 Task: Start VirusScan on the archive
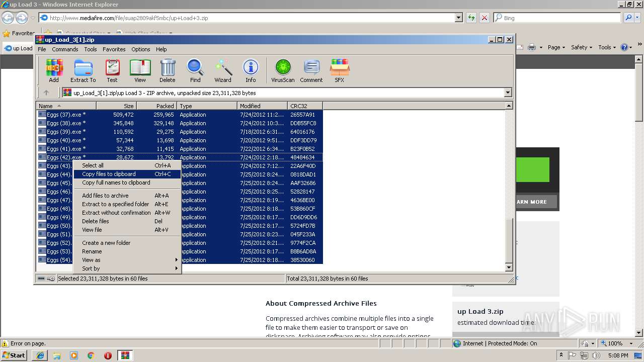click(283, 71)
